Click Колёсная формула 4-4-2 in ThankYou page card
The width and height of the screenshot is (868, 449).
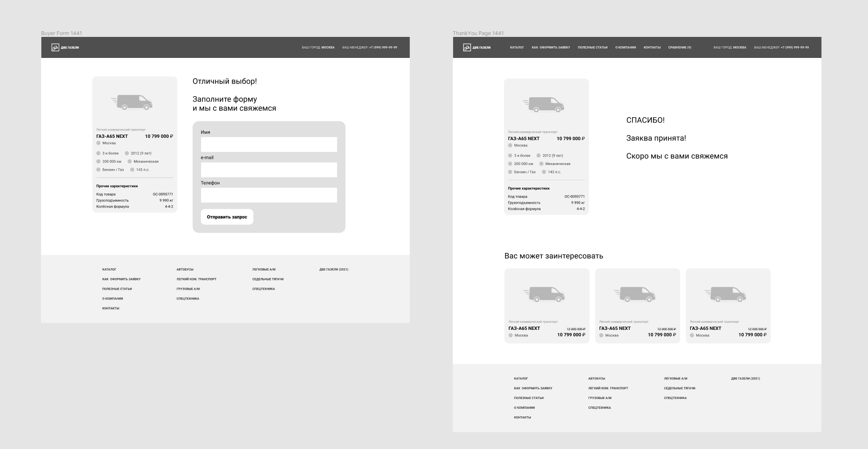click(x=546, y=209)
